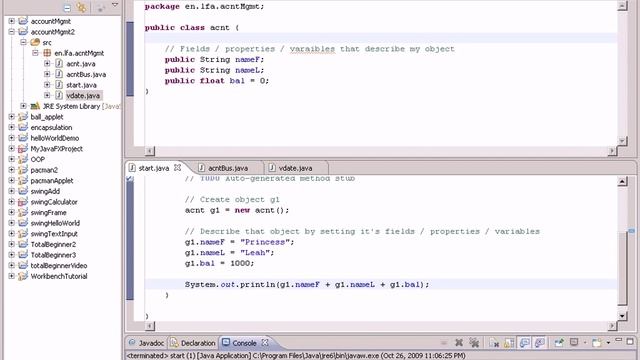Click the println line in start.java

point(307,284)
